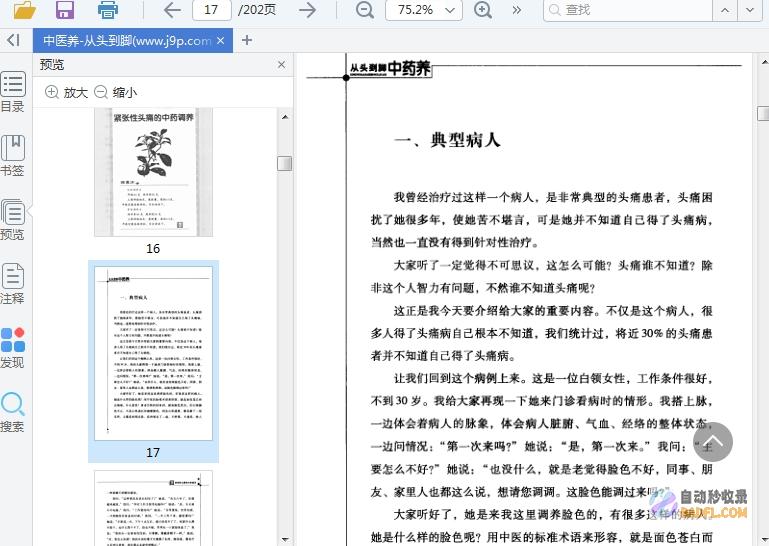Click 缩小 to shrink thumbnails
The height and width of the screenshot is (546, 769).
[116, 92]
